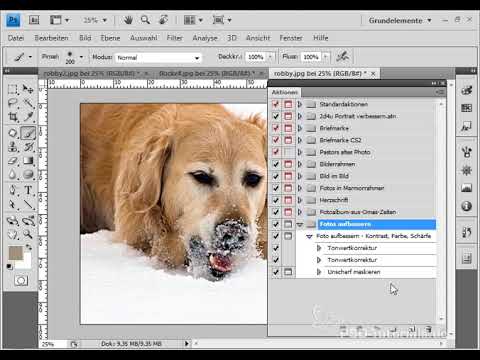Open the Aktionen panel options menu
480x360 pixels.
point(440,92)
